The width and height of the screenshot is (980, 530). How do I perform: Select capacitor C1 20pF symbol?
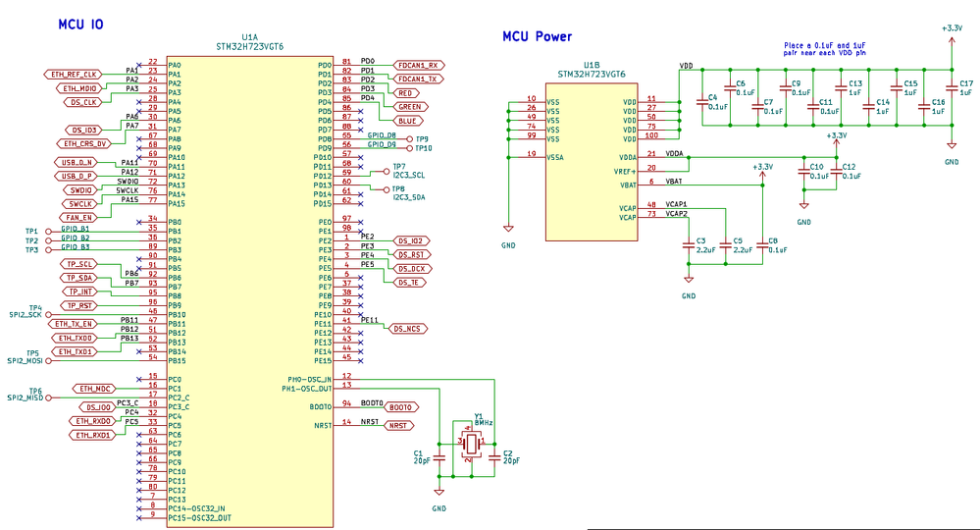coord(439,458)
